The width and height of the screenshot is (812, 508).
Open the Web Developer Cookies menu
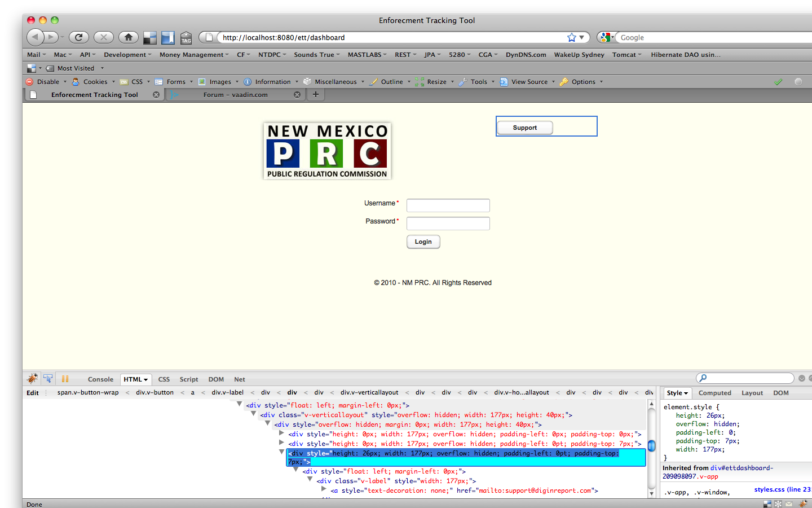click(95, 82)
